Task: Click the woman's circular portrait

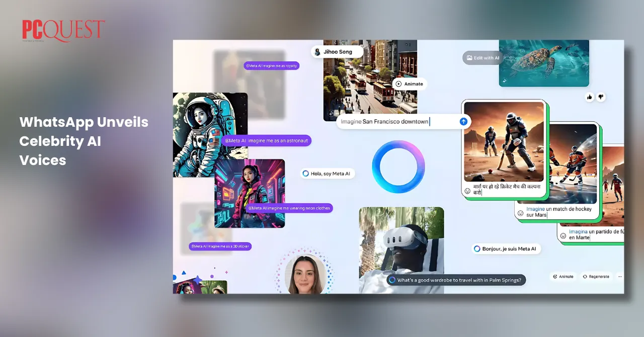Action: click(304, 274)
